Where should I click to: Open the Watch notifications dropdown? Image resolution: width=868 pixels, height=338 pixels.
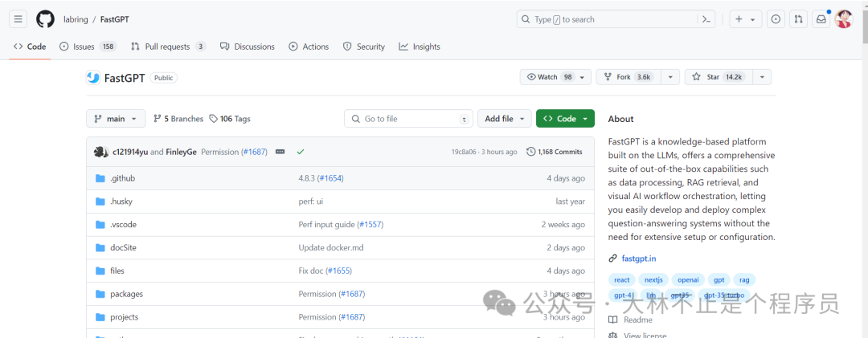pos(555,77)
